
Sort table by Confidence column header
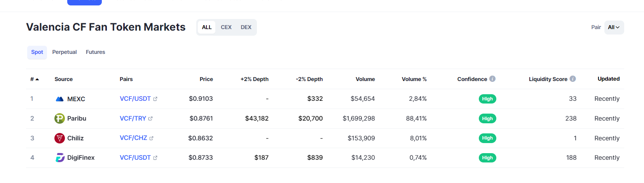(x=472, y=79)
